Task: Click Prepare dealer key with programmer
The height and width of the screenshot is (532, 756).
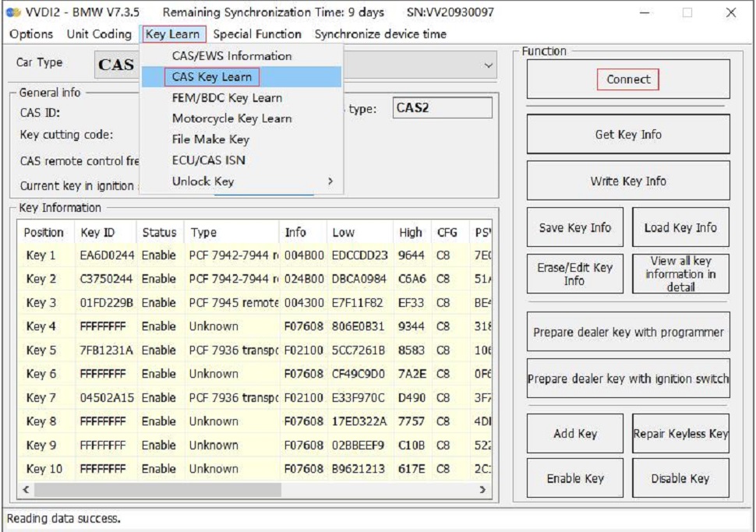Action: 628,333
